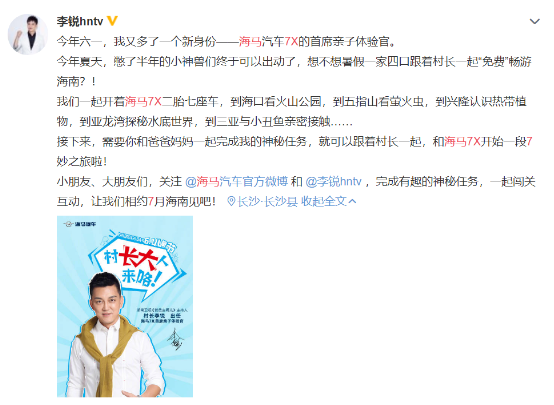
Task: Click the red 7 before 妙之旅啦
Action: click(529, 142)
